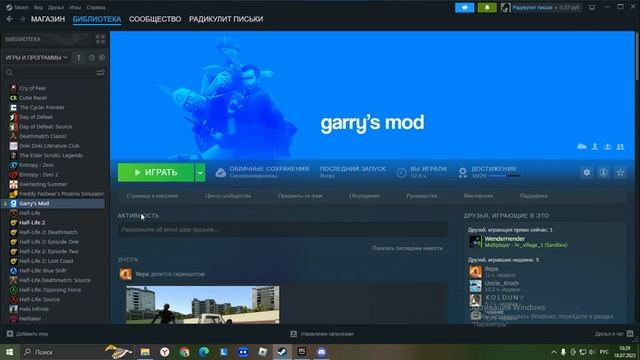
Task: Open Обсуждения link
Action: pos(364,196)
